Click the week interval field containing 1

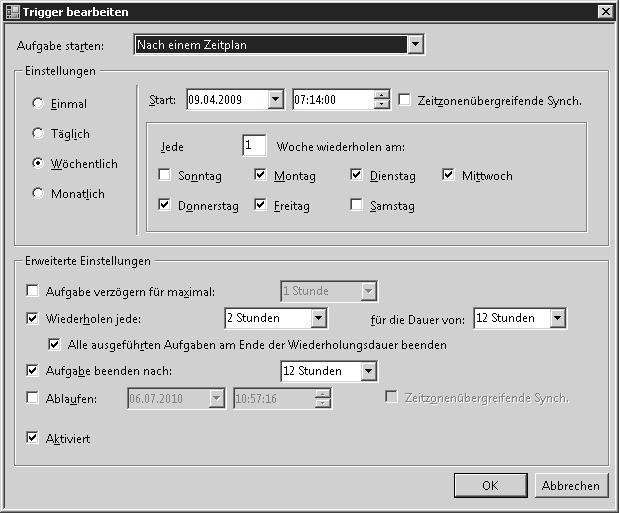[x=254, y=145]
